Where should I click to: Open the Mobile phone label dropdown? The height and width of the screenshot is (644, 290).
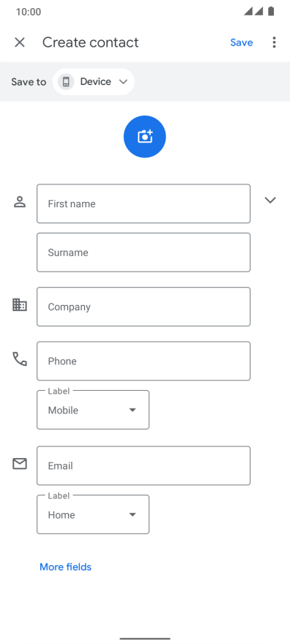[93, 410]
